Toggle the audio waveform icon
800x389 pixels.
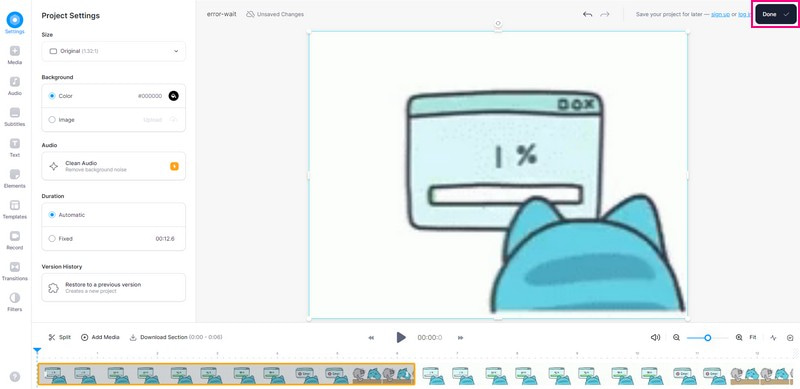pos(773,337)
